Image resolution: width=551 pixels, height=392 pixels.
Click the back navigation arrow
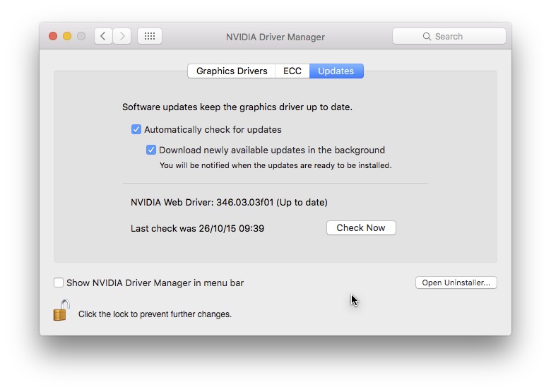tap(103, 36)
